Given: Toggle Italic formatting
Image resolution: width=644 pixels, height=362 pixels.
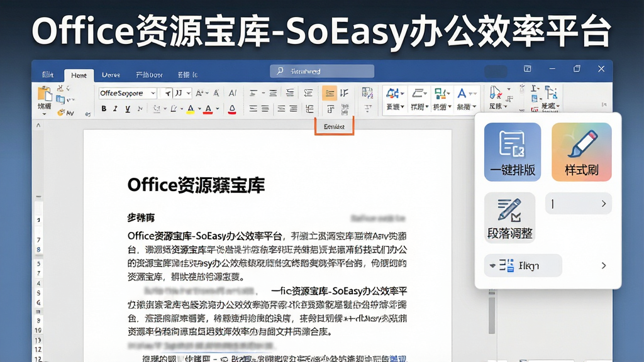Looking at the screenshot, I should pos(116,109).
